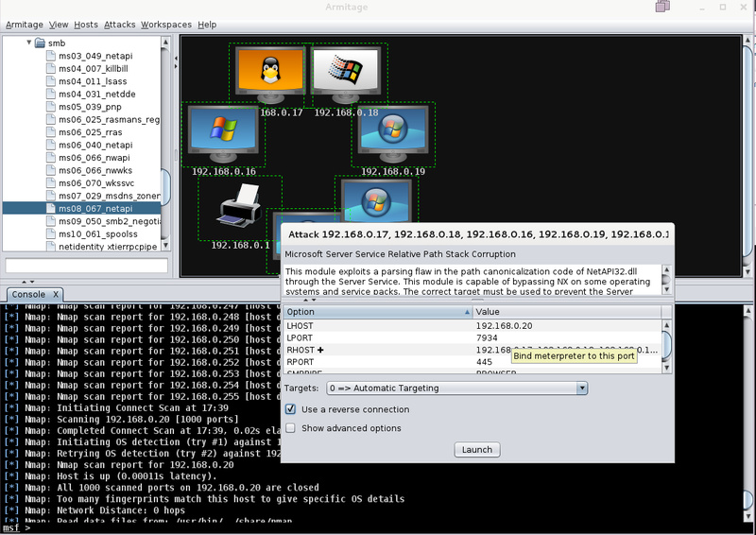Viewport: 756px width, 535px height.
Task: Click the ms10_061_spoolss module file icon
Action: point(51,233)
